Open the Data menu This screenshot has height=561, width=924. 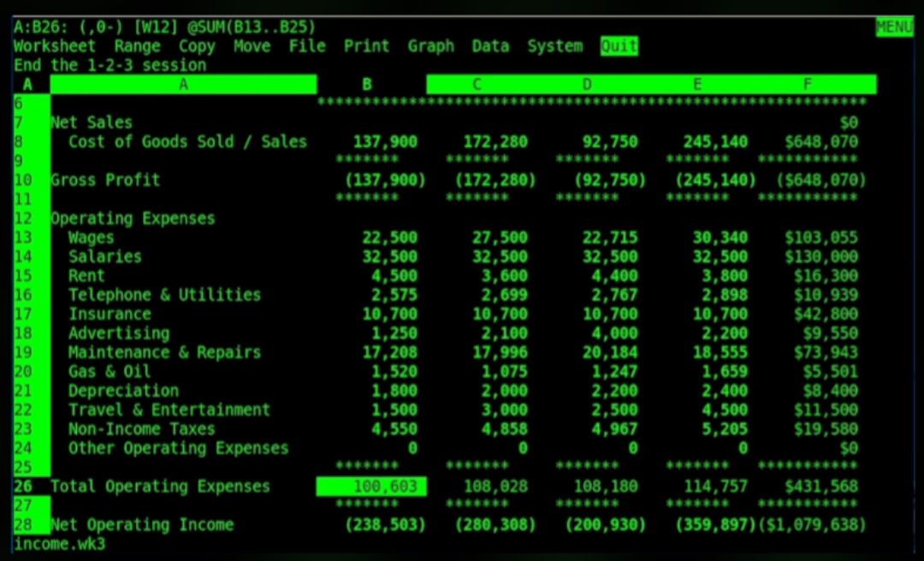[490, 46]
